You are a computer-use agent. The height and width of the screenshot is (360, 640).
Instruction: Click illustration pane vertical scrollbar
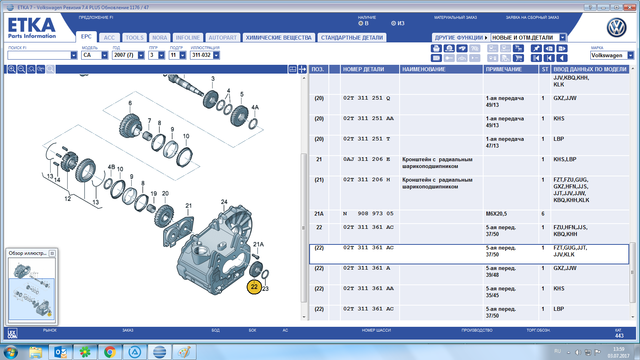[303, 228]
